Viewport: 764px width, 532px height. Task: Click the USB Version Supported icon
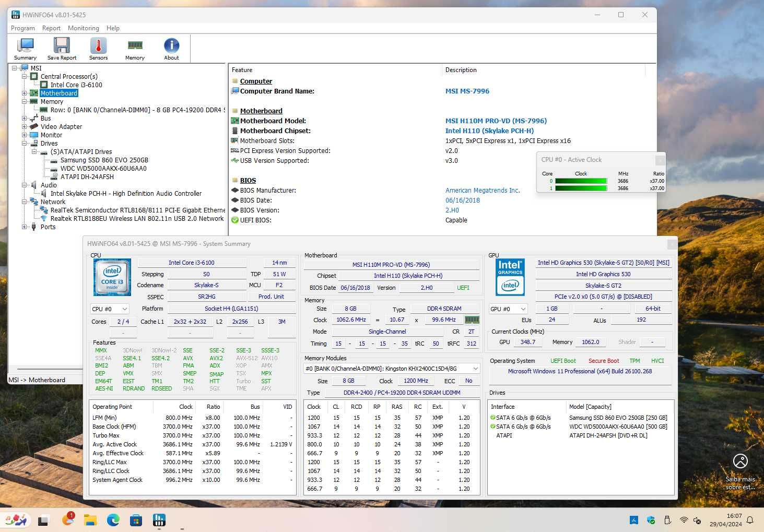point(235,160)
